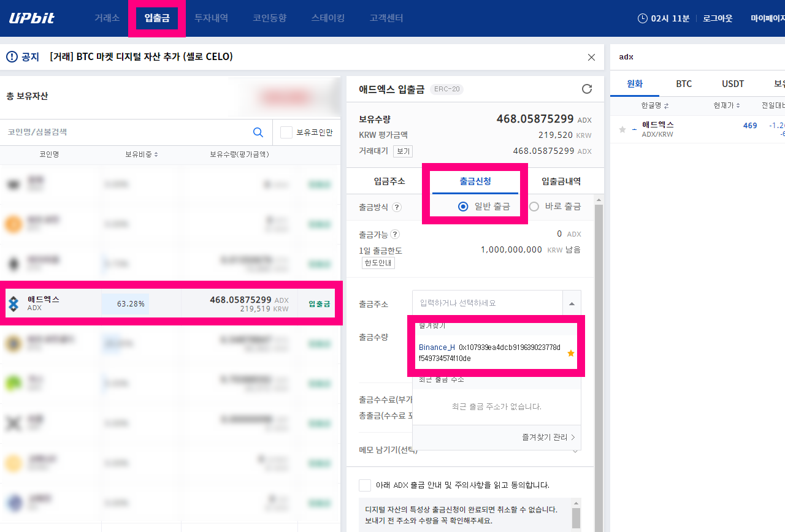Open the 입출금 menu

coord(157,18)
